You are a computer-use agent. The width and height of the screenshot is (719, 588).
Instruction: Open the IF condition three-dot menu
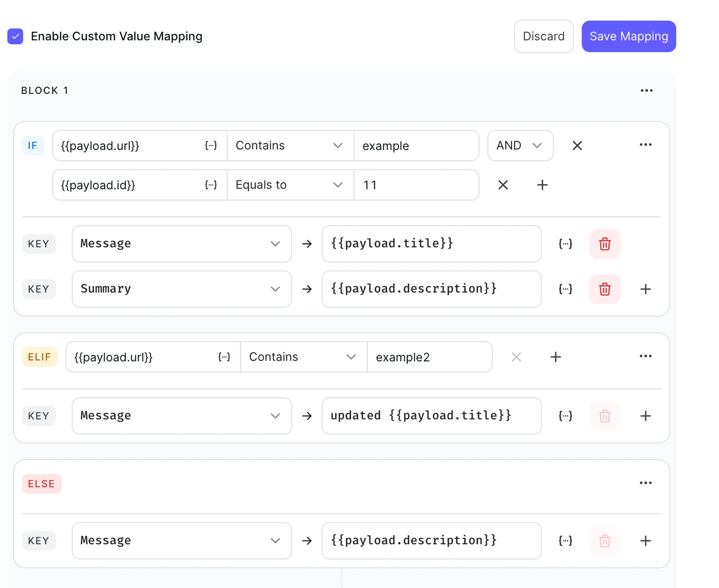pos(645,145)
